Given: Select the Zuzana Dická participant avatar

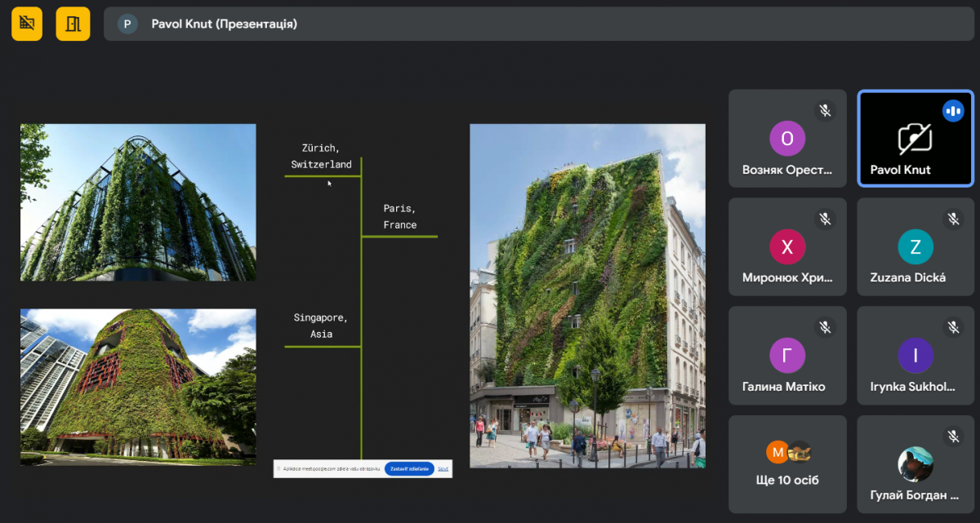Looking at the screenshot, I should [915, 247].
